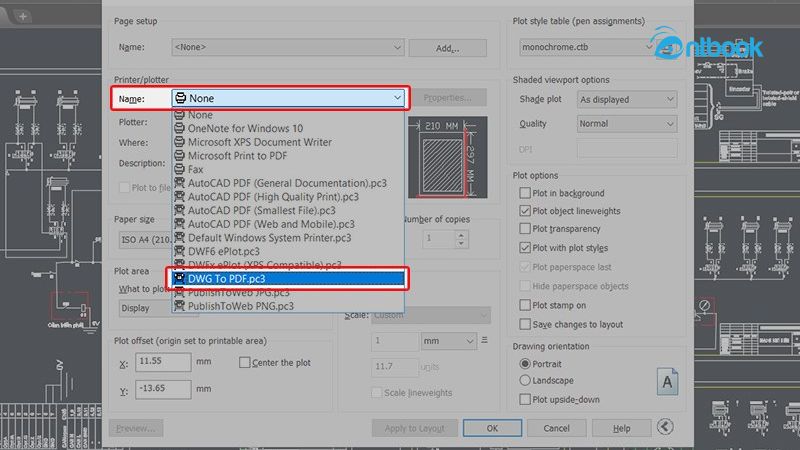Select Default Windows System Printer.pc3

coord(288,238)
